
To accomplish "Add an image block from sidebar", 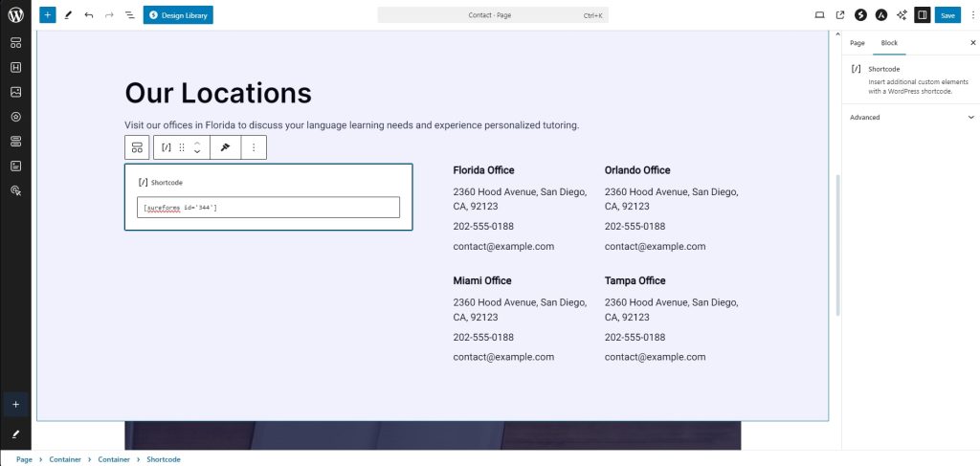I will pos(15,92).
